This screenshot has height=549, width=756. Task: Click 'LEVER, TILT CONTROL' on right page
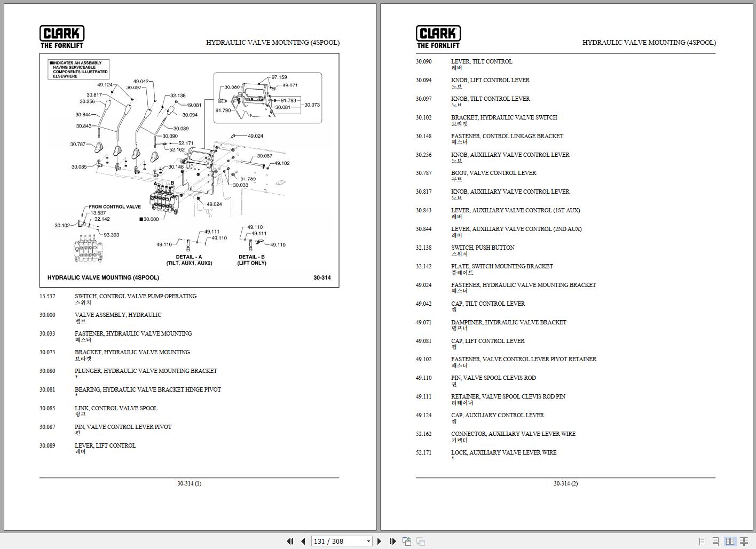482,61
